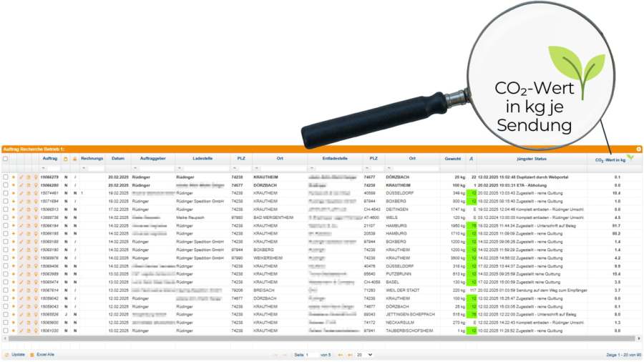This screenshot has width=644, height=362.
Task: Click the edit pencil icon for order 15066279
Action: (21, 177)
